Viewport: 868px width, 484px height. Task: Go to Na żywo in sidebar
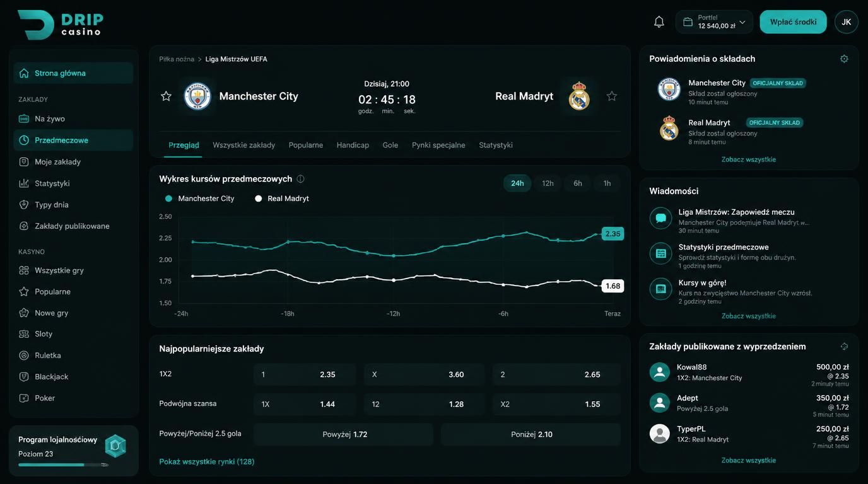pyautogui.click(x=73, y=118)
